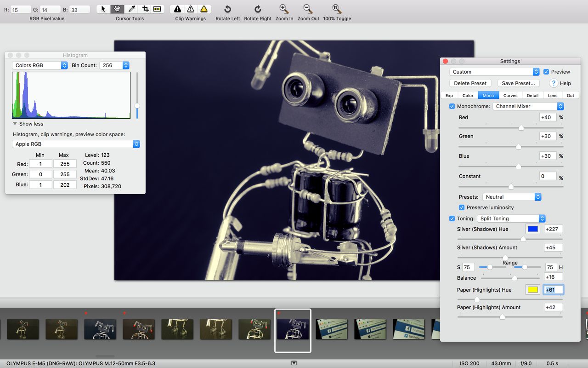Click the Zoom Out magnifier
This screenshot has width=588, height=368.
point(308,9)
